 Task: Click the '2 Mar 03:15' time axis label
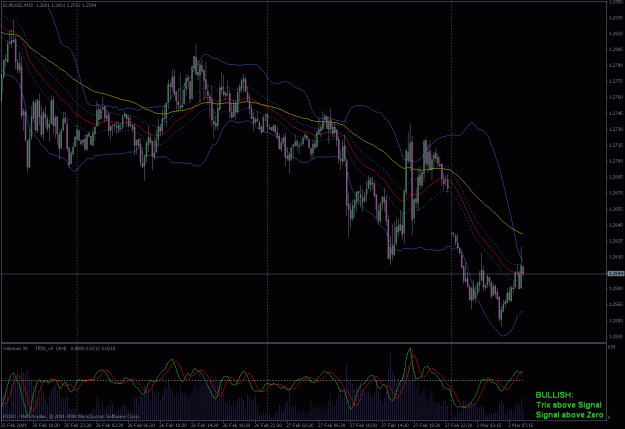click(489, 425)
